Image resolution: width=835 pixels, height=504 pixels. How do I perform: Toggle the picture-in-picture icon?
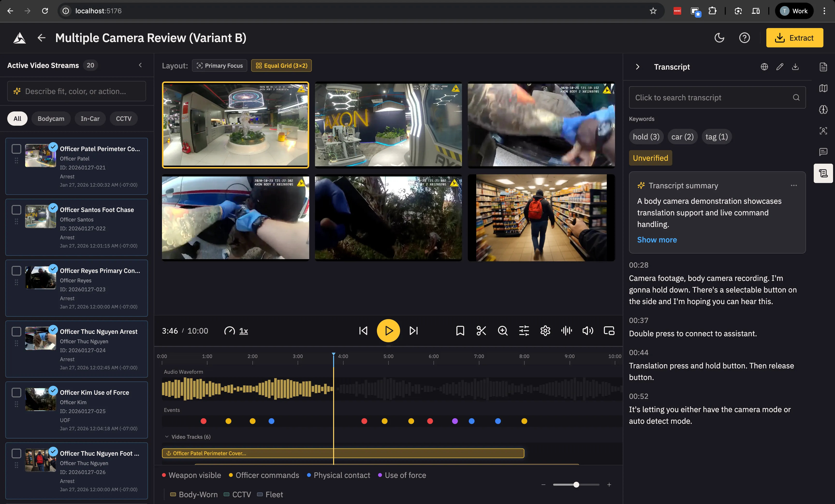click(x=609, y=331)
